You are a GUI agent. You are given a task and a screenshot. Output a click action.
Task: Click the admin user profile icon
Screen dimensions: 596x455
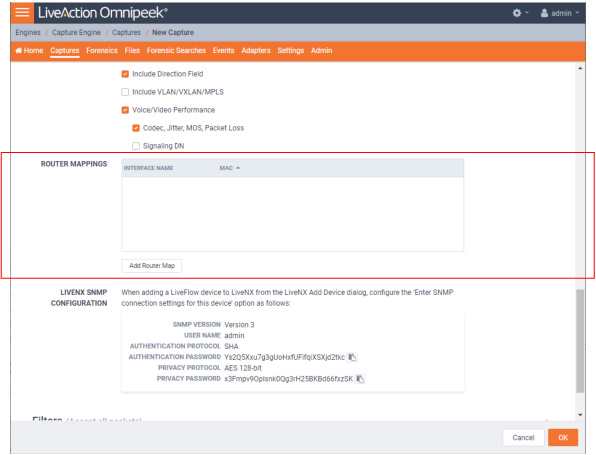pos(544,13)
